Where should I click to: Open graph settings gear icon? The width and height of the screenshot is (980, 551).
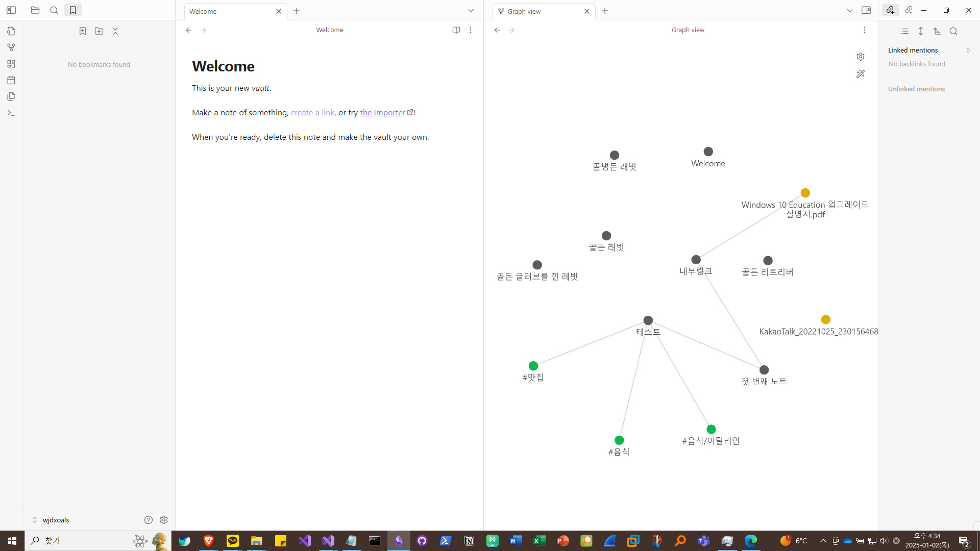tap(861, 57)
